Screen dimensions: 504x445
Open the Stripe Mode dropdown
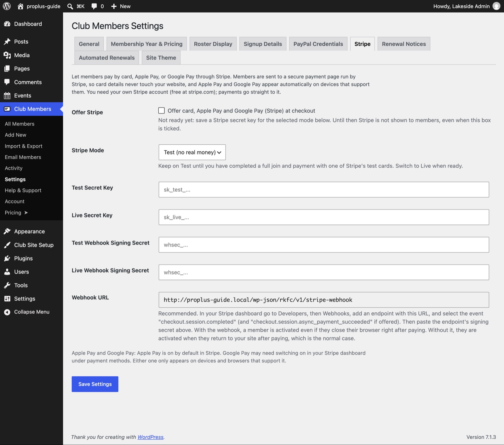(x=192, y=152)
